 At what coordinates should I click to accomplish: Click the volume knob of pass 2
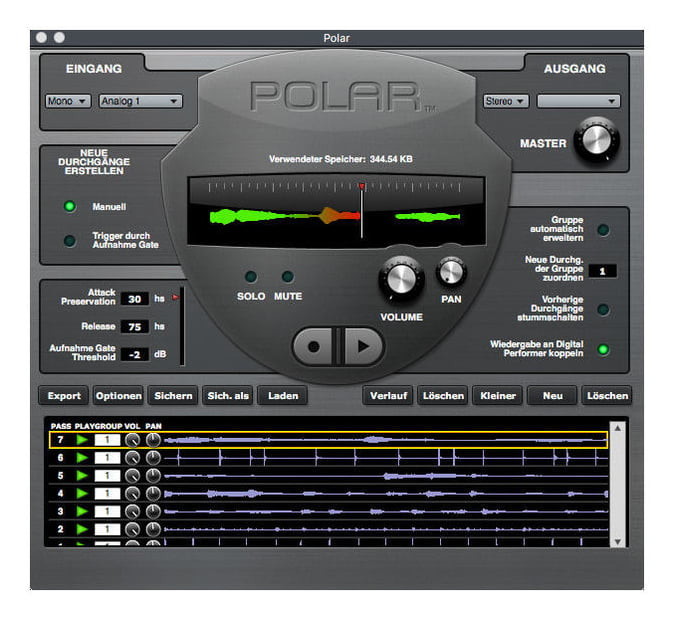click(x=132, y=530)
